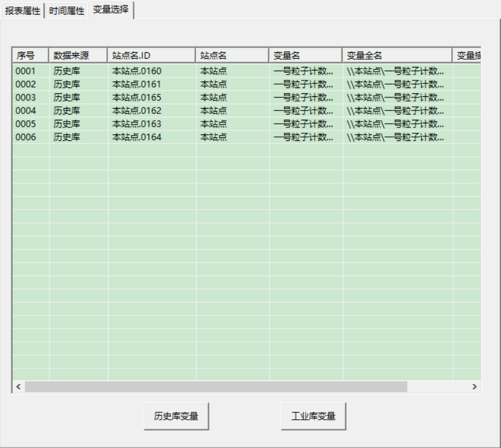Click the 历史库变量 button
Screen dimensions: 501x448
[x=176, y=416]
